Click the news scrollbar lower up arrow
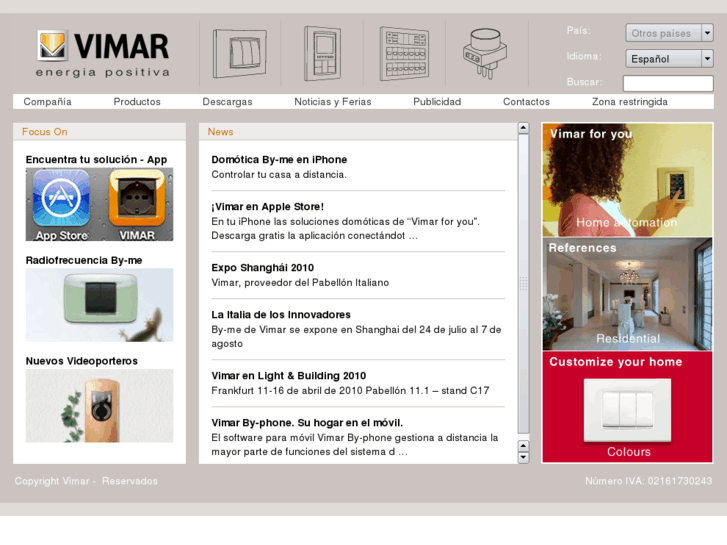 (523, 446)
